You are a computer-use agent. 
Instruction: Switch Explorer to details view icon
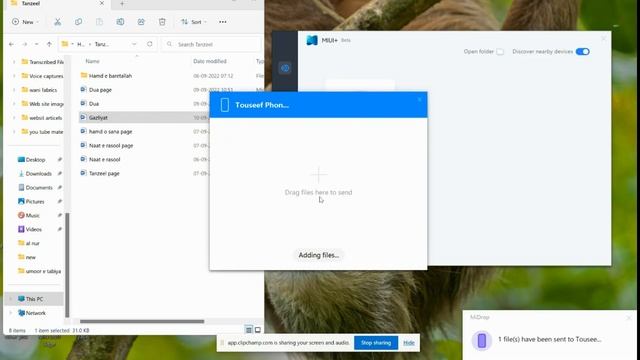pos(249,330)
